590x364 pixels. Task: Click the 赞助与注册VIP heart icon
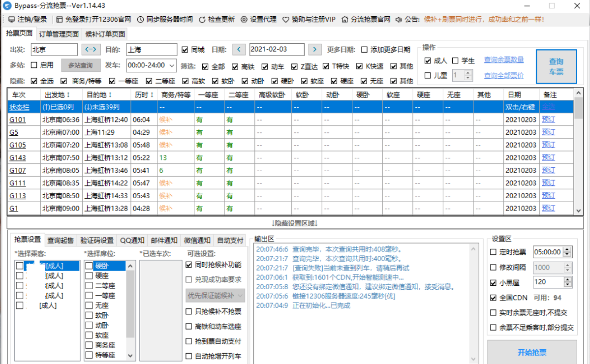tap(286, 20)
